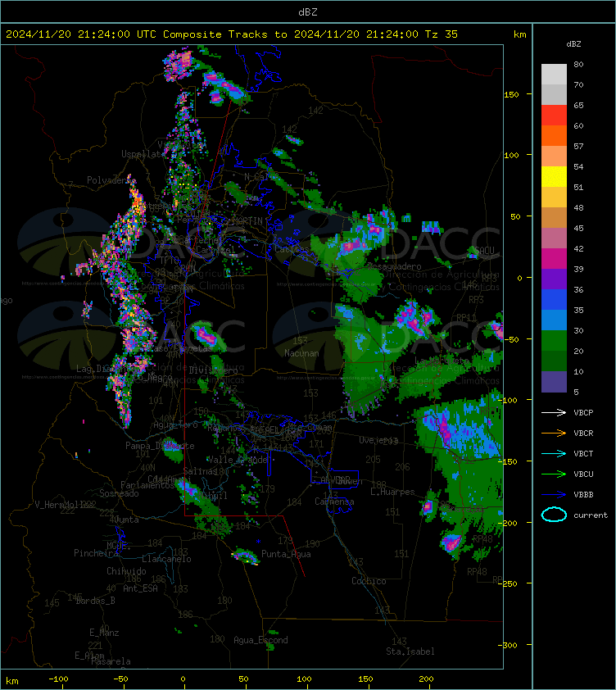Click the 'VBCR' legend label
Viewport: 616px width, 690px height.
click(x=583, y=433)
